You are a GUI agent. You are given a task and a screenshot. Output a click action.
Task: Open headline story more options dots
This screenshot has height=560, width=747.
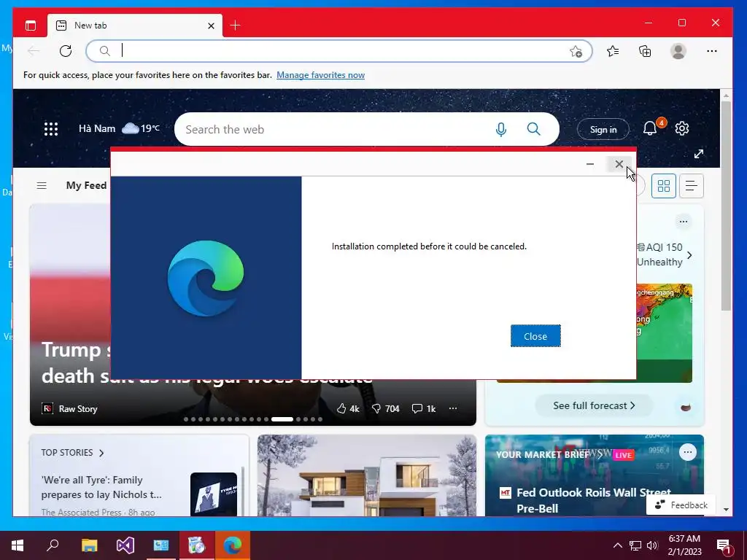tap(452, 408)
